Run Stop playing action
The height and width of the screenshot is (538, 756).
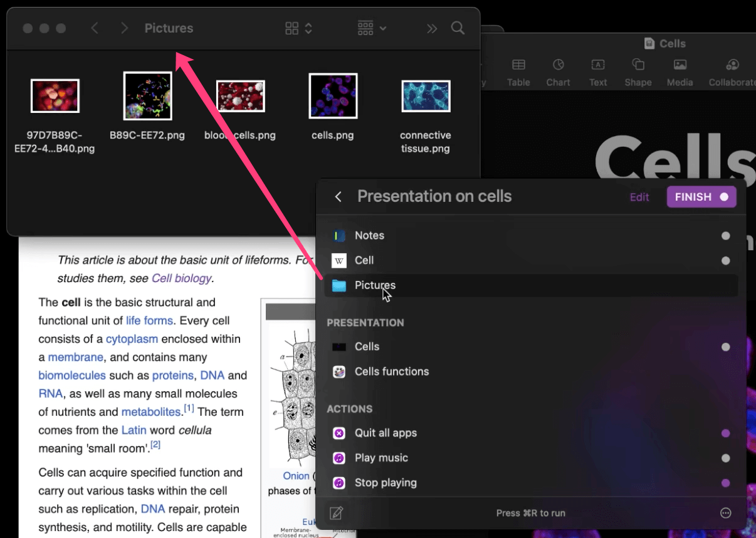pos(531,483)
